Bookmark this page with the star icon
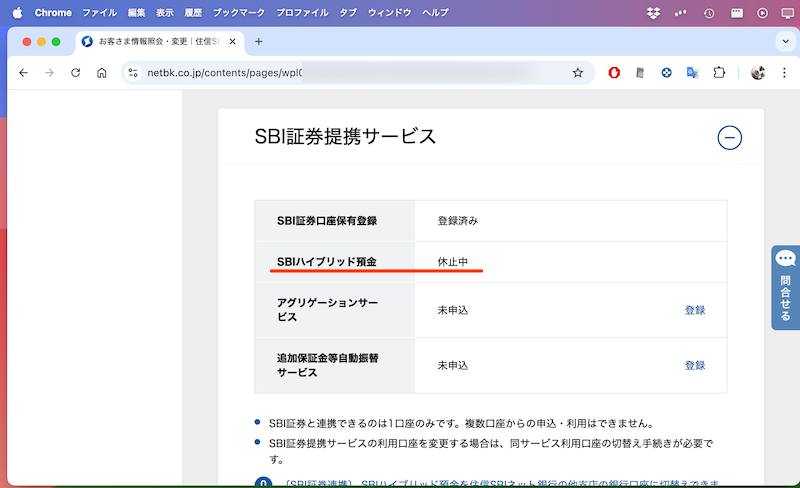Image resolution: width=800 pixels, height=488 pixels. click(x=577, y=73)
